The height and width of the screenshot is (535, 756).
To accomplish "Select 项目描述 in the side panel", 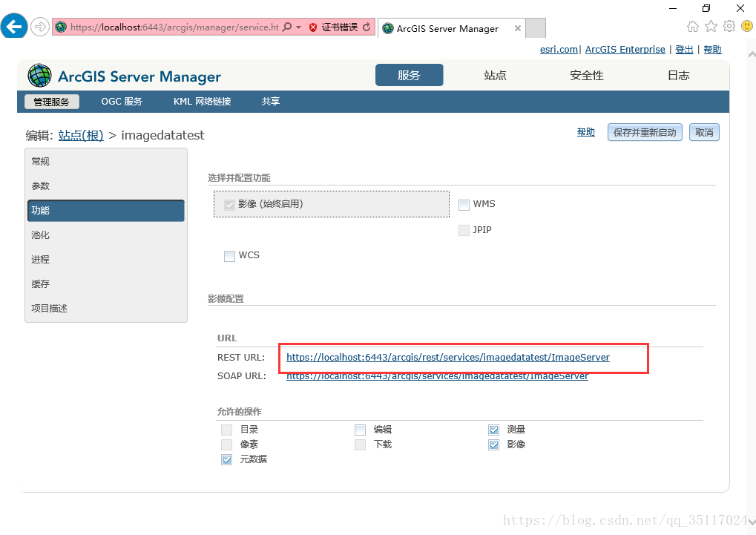I will pyautogui.click(x=105, y=308).
